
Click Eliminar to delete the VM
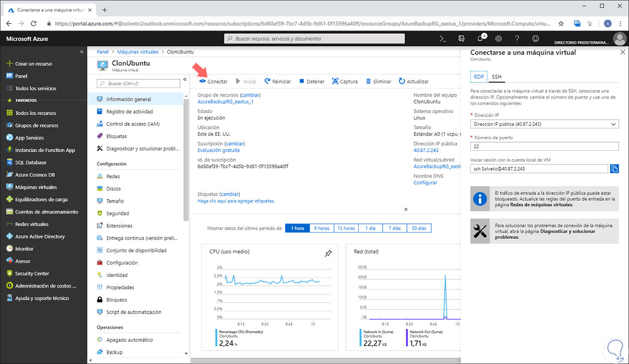pos(378,82)
